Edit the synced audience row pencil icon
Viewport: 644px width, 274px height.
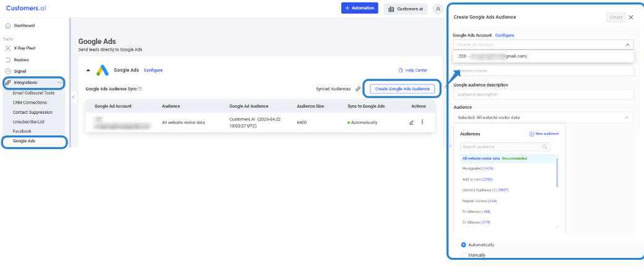(x=412, y=122)
